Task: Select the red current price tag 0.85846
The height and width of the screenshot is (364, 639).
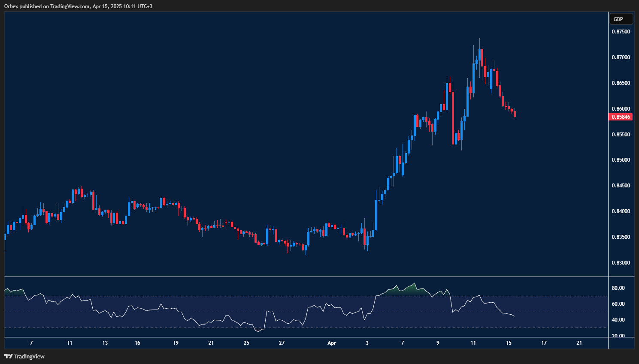Action: tap(621, 117)
